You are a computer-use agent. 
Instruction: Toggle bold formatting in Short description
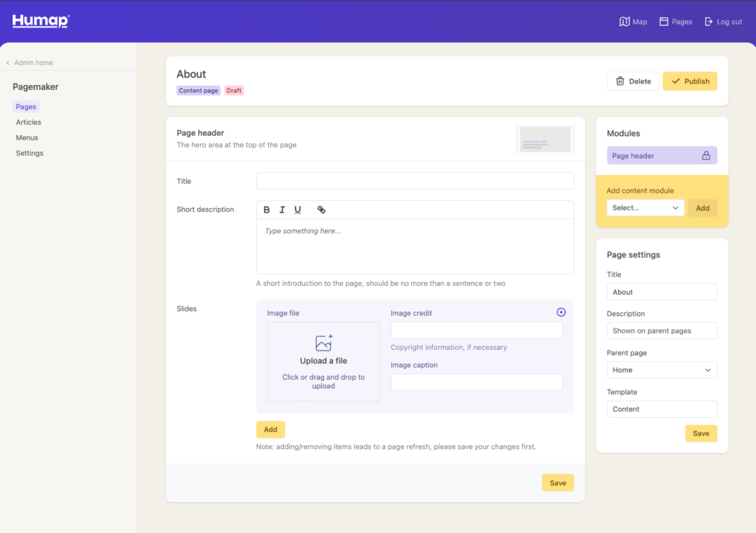click(x=267, y=210)
